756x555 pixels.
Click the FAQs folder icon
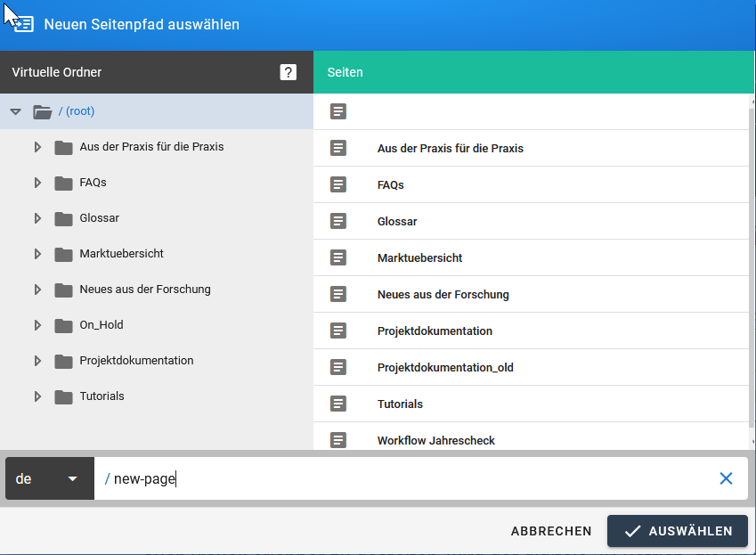click(63, 183)
